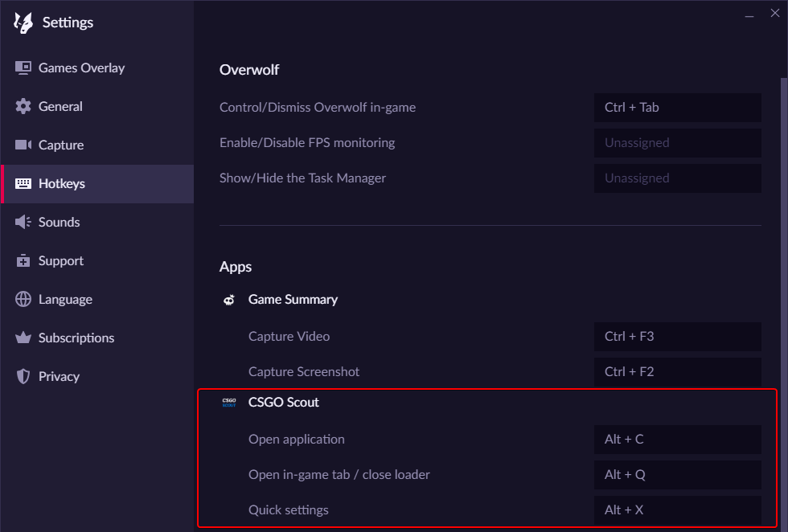The height and width of the screenshot is (532, 788).
Task: Open the General settings section
Action: tap(97, 107)
